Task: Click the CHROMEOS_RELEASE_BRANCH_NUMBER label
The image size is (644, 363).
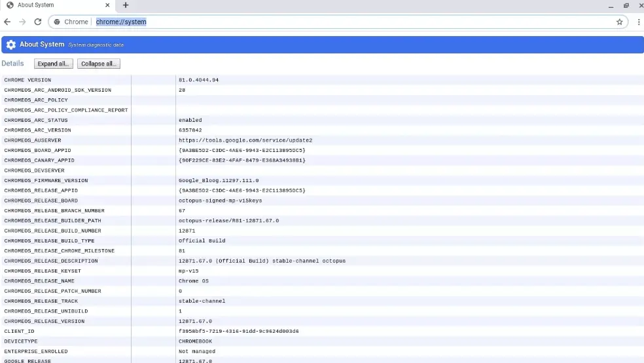Action: click(54, 211)
